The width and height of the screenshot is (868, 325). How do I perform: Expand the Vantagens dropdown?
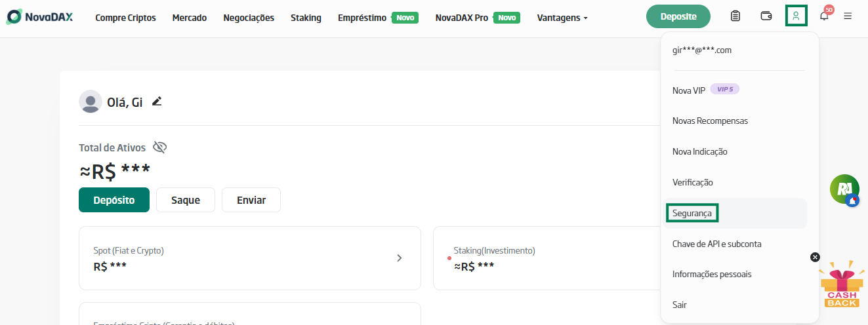562,18
